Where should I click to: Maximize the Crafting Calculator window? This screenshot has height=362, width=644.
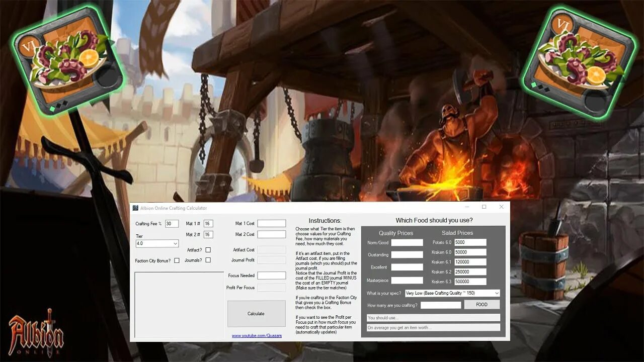[484, 207]
